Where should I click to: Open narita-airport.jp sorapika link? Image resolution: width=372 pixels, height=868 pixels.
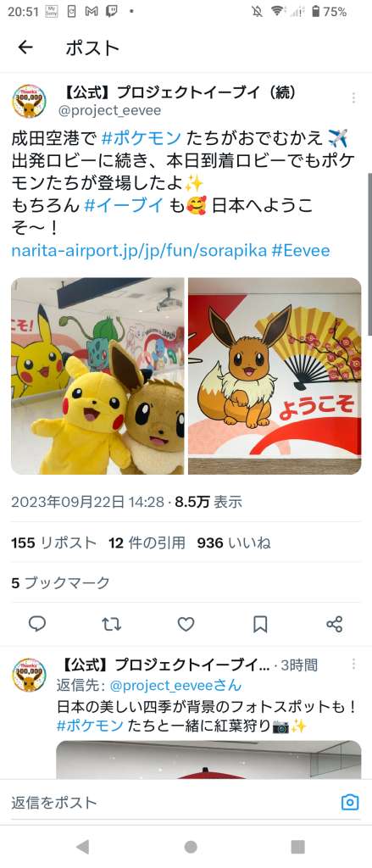point(139,251)
